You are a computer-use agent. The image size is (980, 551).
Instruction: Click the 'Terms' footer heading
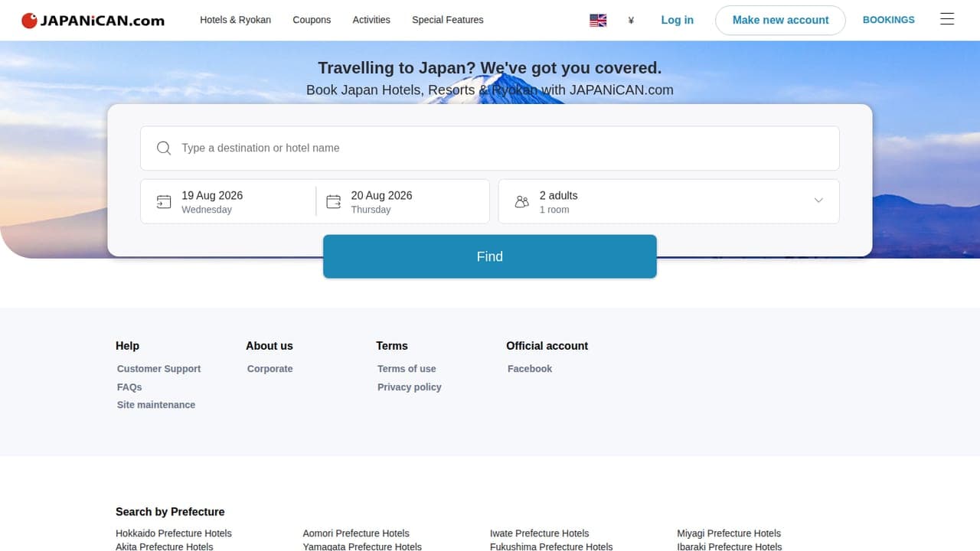pyautogui.click(x=392, y=346)
